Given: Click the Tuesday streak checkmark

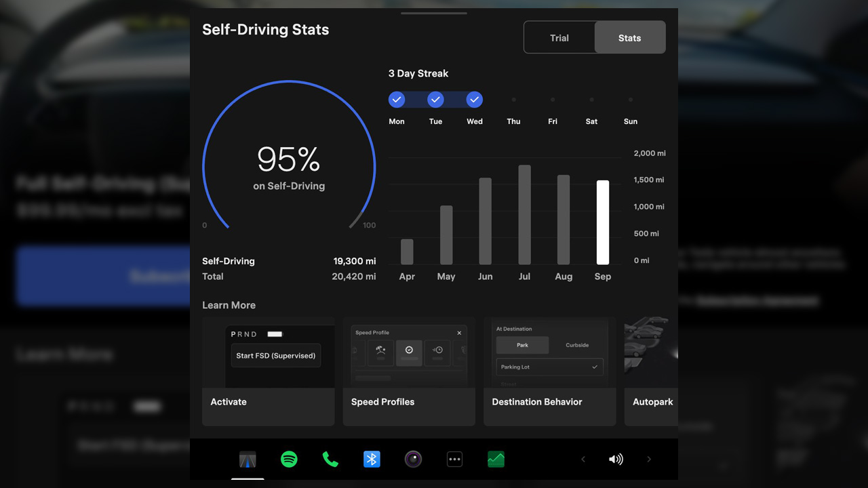Looking at the screenshot, I should tap(435, 100).
